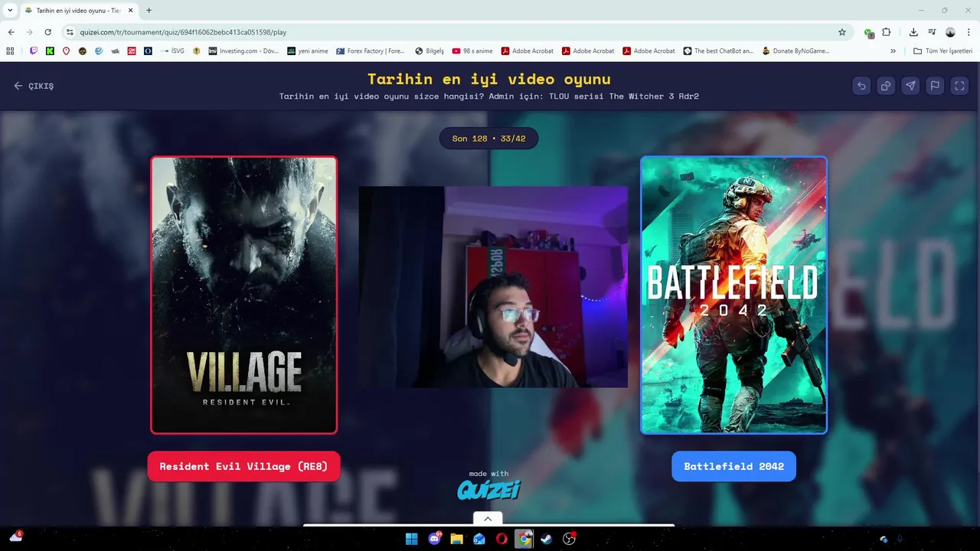Open a new tab with plus button
This screenshot has width=980, height=551.
pyautogui.click(x=149, y=11)
